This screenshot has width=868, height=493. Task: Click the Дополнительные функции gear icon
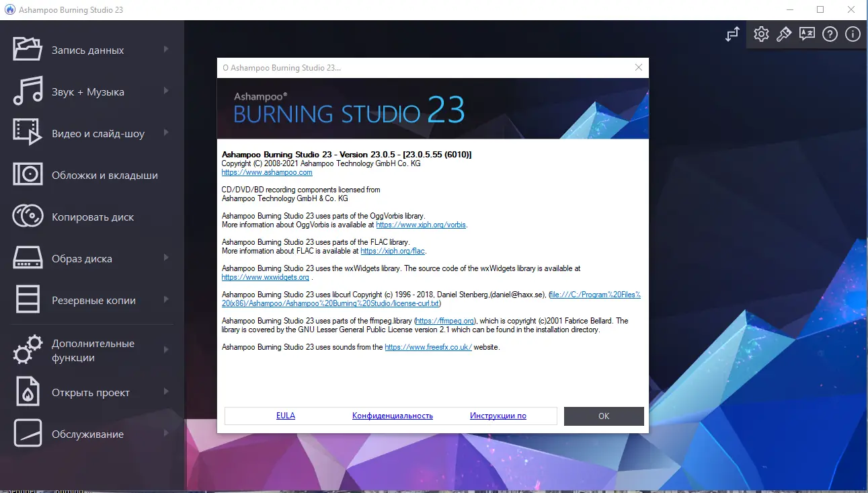(27, 350)
